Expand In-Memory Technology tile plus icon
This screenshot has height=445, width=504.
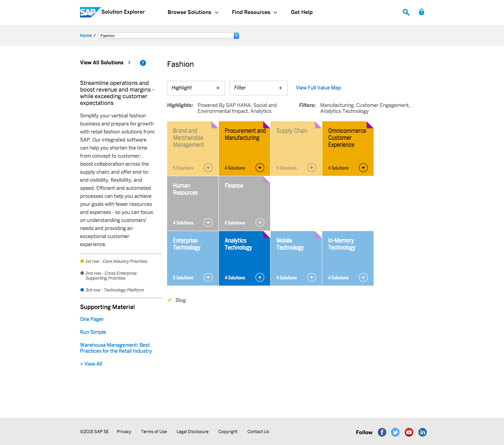(x=363, y=278)
